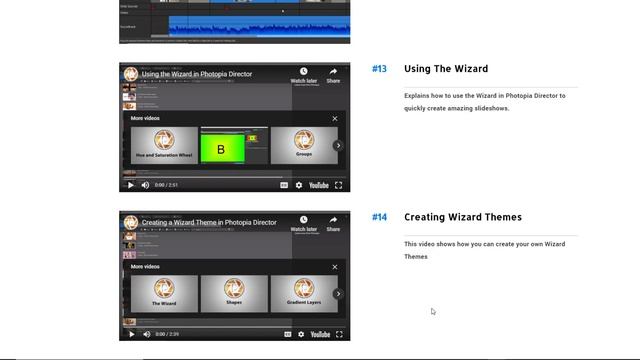640x360 pixels.
Task: Seek on Using the Wizard video progress bar
Action: 235,177
